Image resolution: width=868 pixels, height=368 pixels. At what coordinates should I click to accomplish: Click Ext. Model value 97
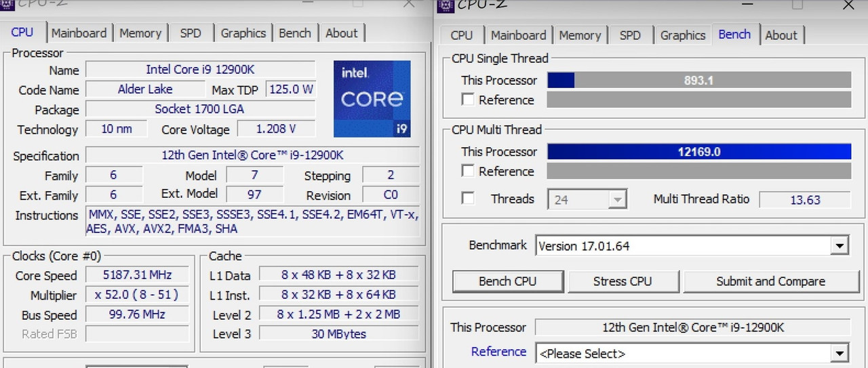254,195
